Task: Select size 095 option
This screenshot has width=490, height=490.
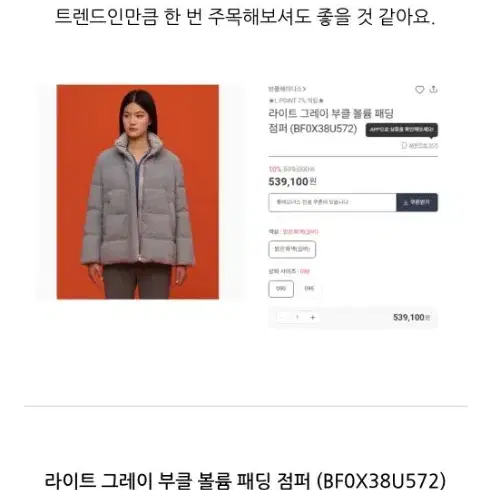Action: tap(309, 289)
